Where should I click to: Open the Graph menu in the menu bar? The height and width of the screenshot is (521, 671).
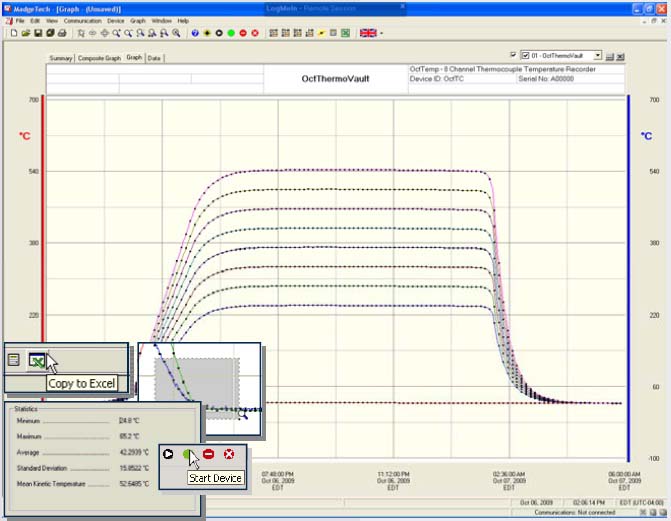tap(138, 21)
